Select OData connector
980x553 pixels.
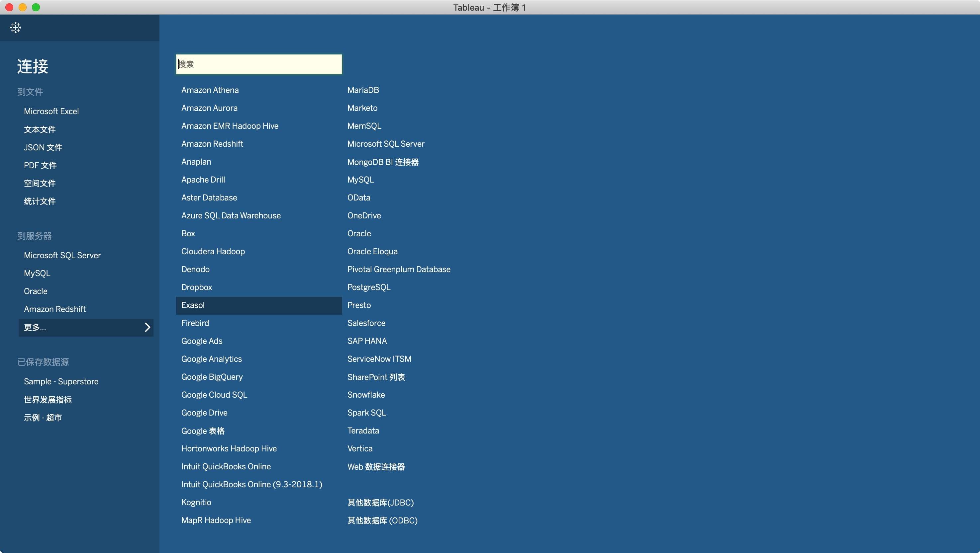click(358, 197)
